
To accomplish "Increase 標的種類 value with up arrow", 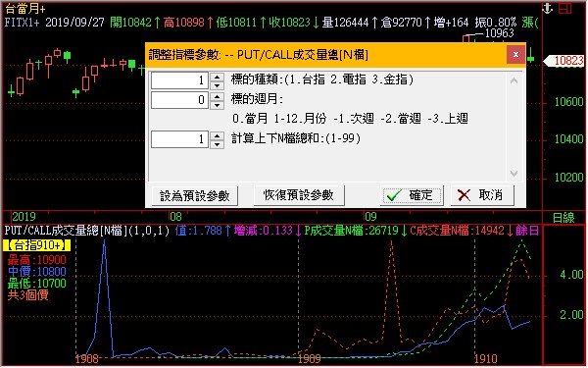I will (x=218, y=77).
